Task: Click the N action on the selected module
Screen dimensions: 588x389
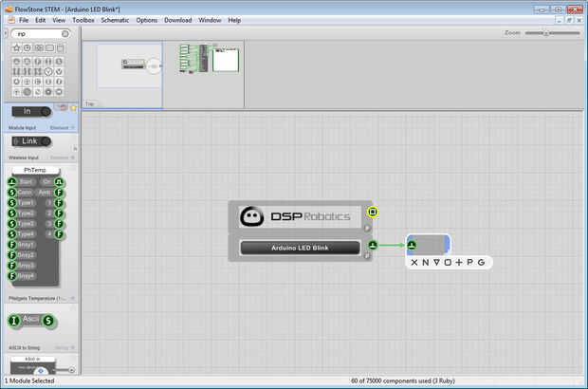Action: pos(425,262)
